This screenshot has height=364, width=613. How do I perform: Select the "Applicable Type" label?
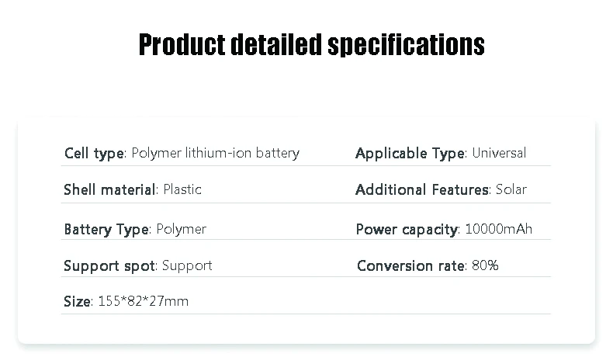click(410, 154)
